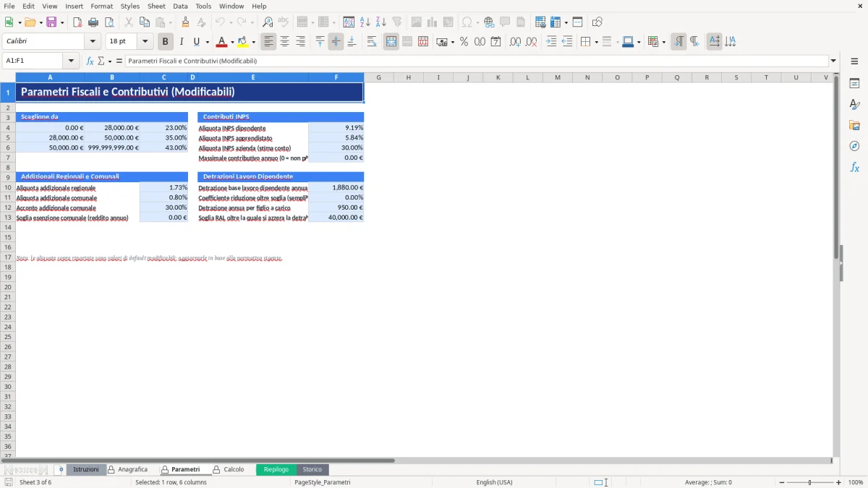Image resolution: width=868 pixels, height=488 pixels.
Task: Open background color dropdown arrow
Action: pyautogui.click(x=253, y=42)
